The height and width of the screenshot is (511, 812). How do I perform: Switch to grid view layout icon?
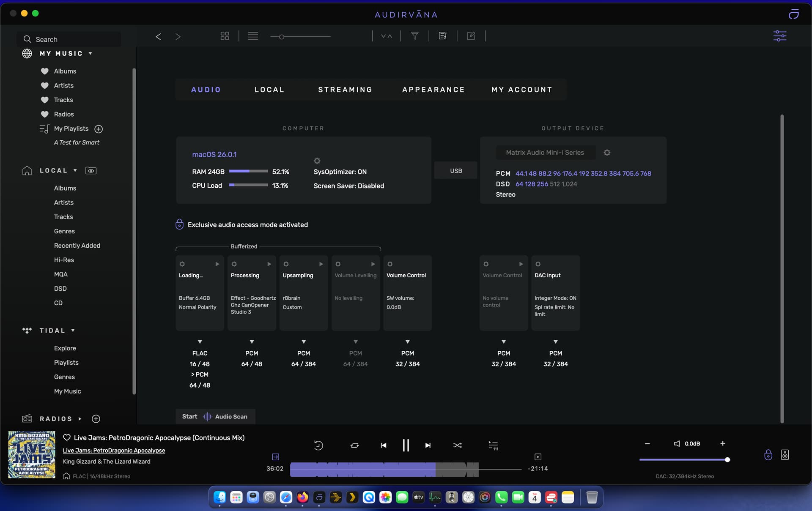coord(225,36)
